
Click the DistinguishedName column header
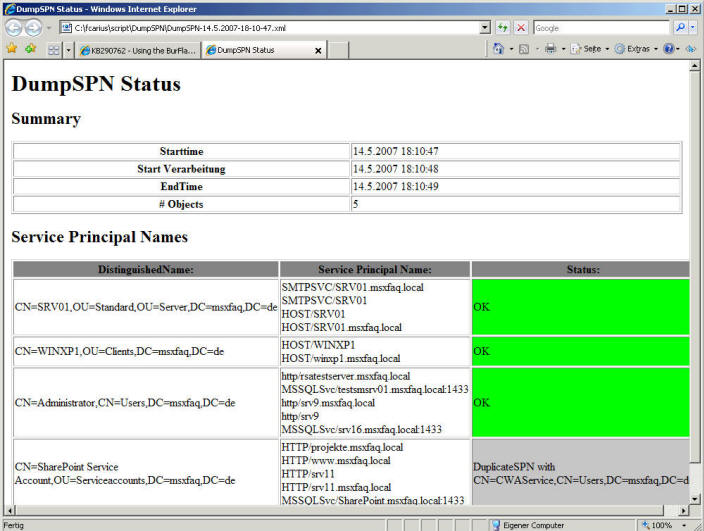(x=146, y=269)
